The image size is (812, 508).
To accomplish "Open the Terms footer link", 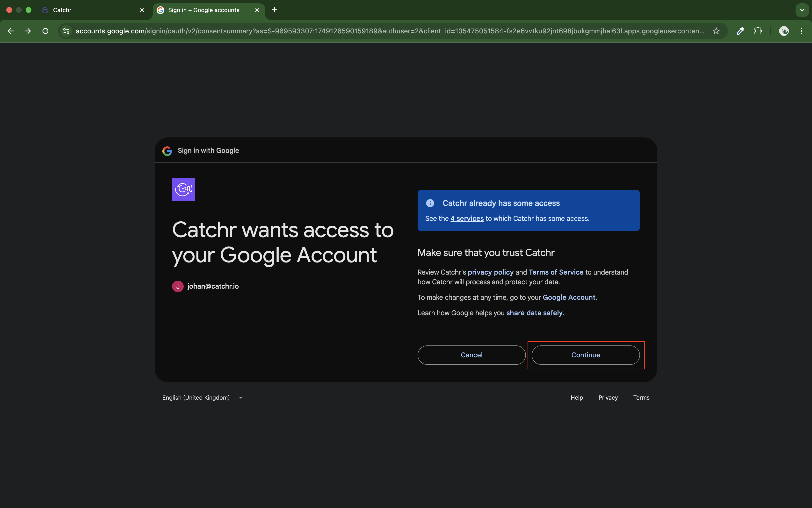I will (x=641, y=397).
